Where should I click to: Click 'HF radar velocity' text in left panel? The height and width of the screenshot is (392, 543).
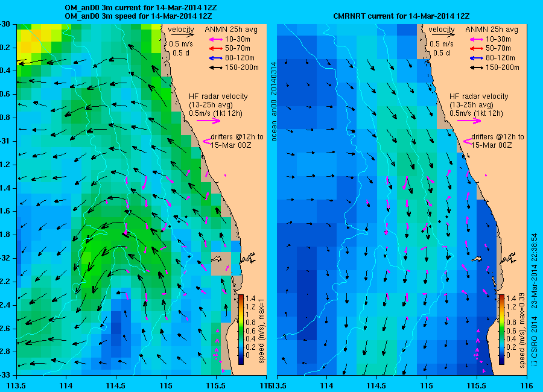click(x=218, y=96)
